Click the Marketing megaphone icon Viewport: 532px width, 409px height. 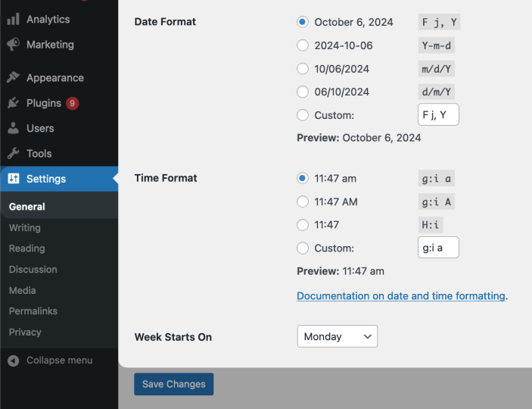point(14,45)
